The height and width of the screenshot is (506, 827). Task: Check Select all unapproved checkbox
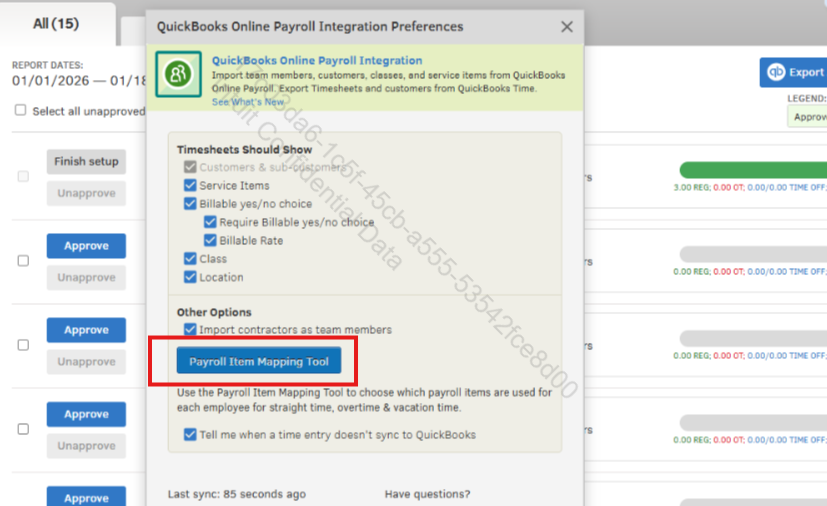pos(20,111)
